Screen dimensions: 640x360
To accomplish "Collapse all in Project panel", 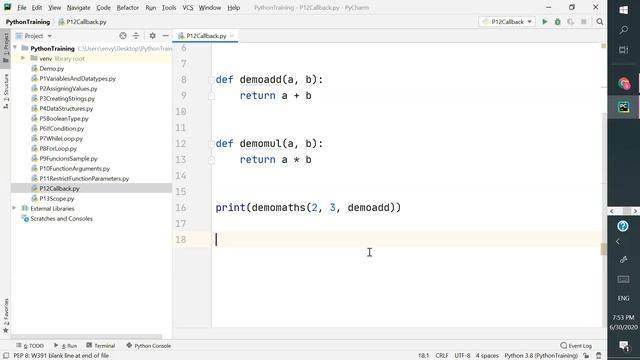I will pos(136,36).
